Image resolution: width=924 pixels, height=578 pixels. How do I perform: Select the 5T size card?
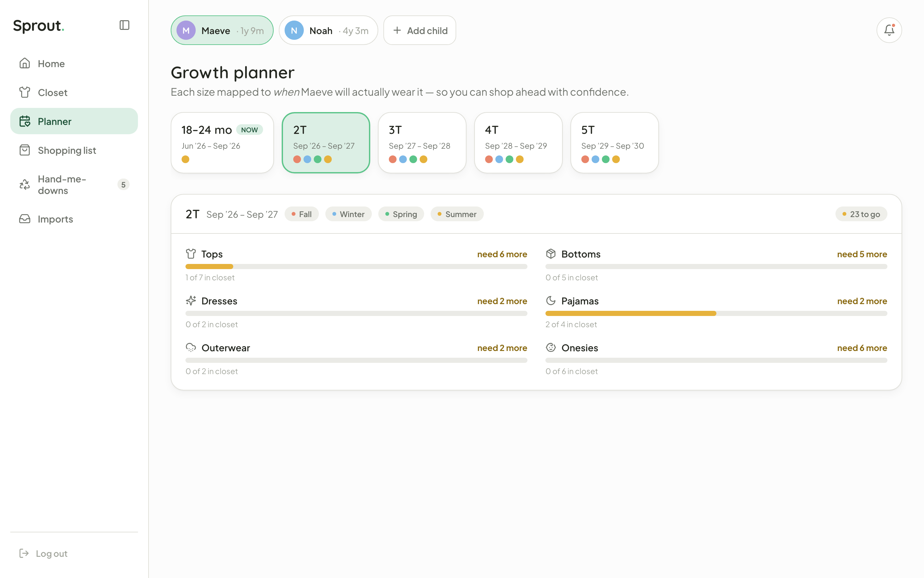pos(614,143)
